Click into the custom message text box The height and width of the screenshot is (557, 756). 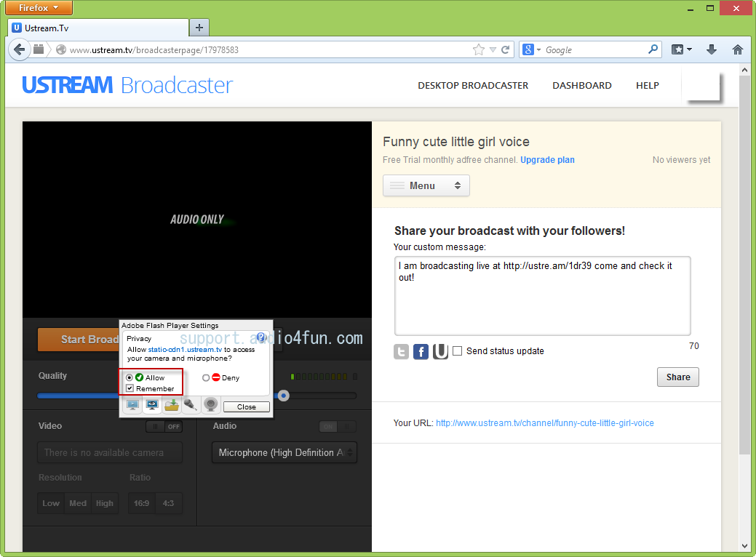coord(542,296)
